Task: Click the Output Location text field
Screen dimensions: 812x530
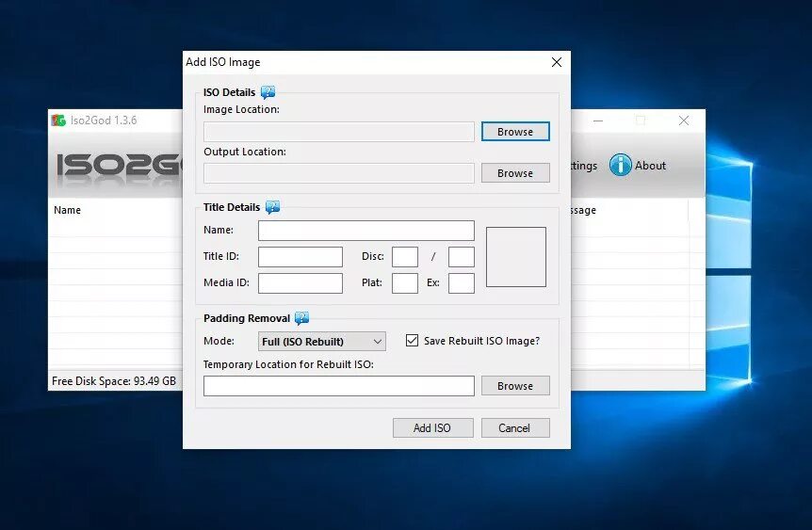Action: tap(339, 173)
